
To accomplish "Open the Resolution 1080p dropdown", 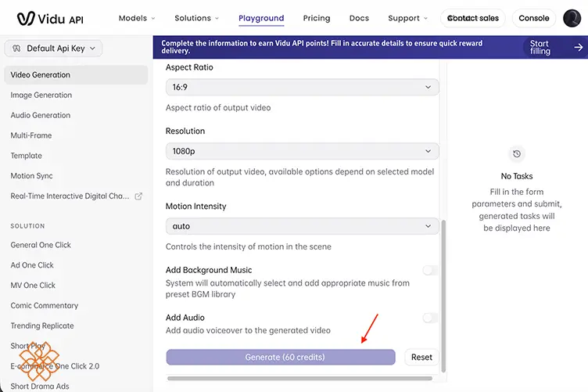I will click(x=303, y=151).
